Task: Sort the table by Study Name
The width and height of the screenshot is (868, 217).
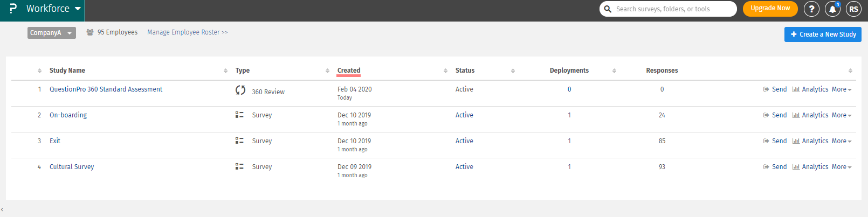Action: 67,71
